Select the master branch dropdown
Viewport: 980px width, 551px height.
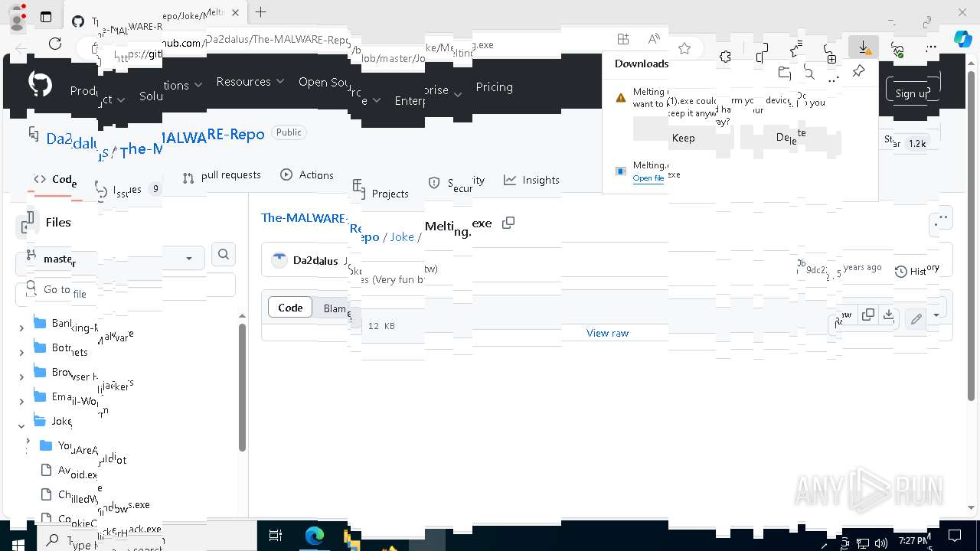112,259
